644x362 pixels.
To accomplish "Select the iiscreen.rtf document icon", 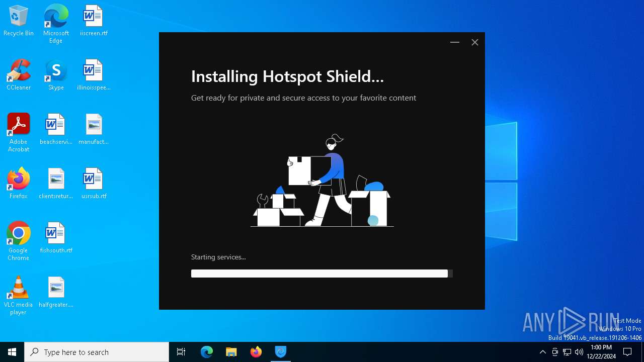I will click(x=94, y=21).
